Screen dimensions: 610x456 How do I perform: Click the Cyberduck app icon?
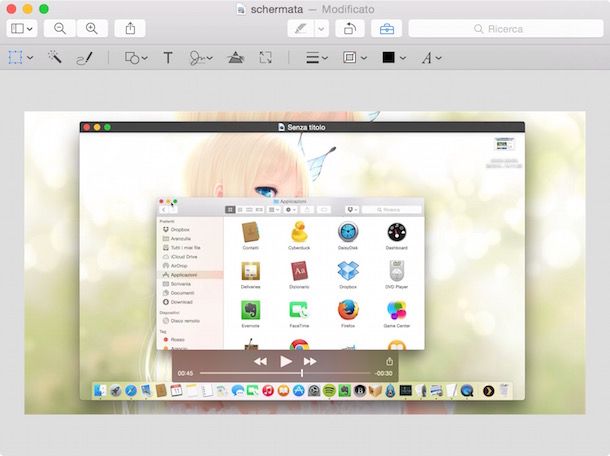tap(299, 232)
